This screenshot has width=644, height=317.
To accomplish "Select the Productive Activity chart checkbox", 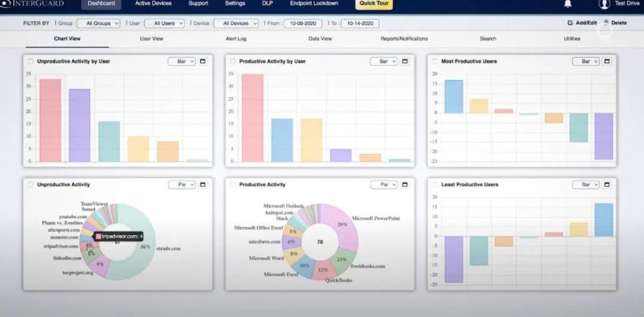I will (x=232, y=185).
